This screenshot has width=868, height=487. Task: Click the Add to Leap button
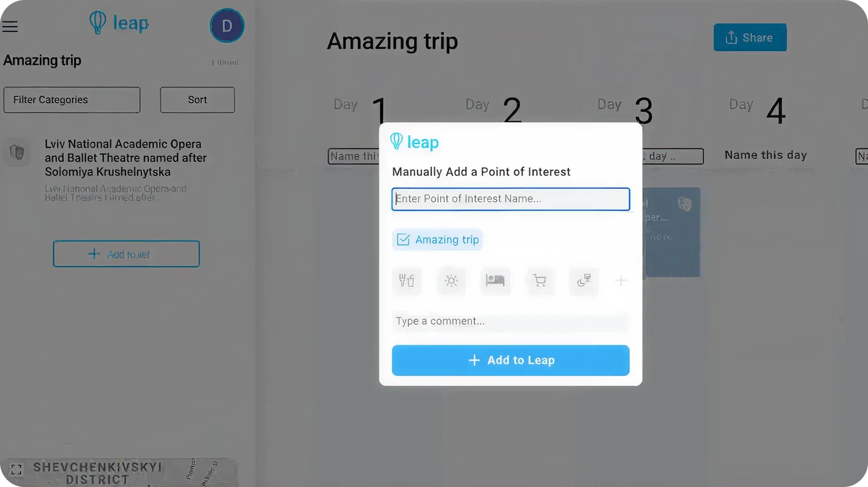tap(511, 361)
